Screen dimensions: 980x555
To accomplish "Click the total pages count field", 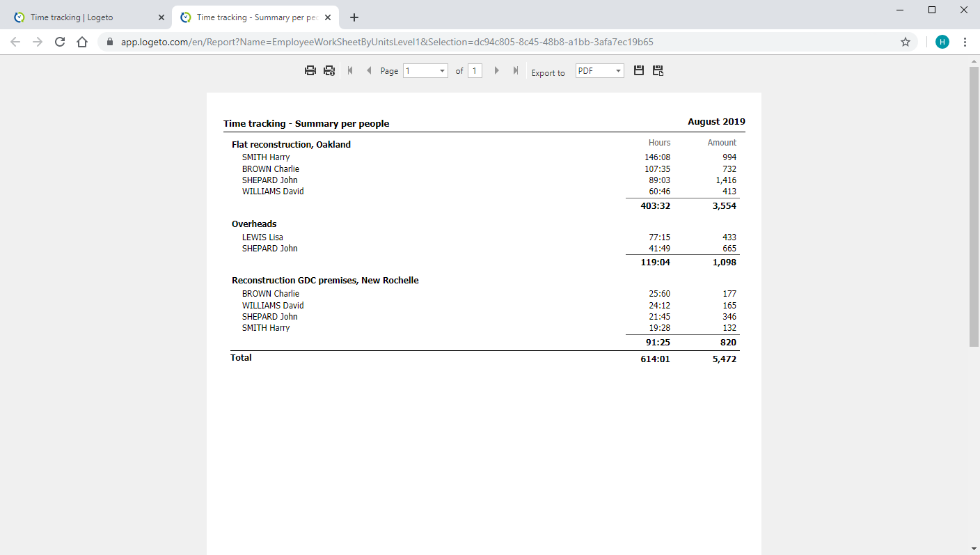I will (x=475, y=70).
